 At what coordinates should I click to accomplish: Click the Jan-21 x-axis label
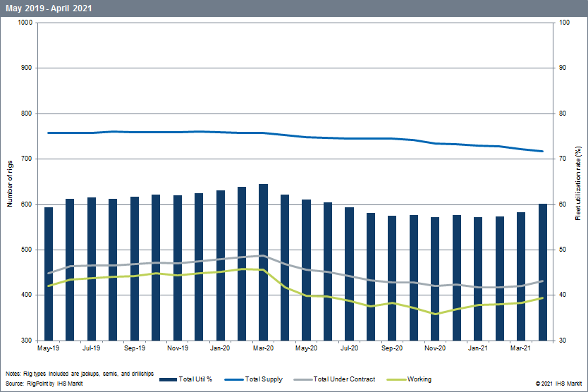[478, 348]
